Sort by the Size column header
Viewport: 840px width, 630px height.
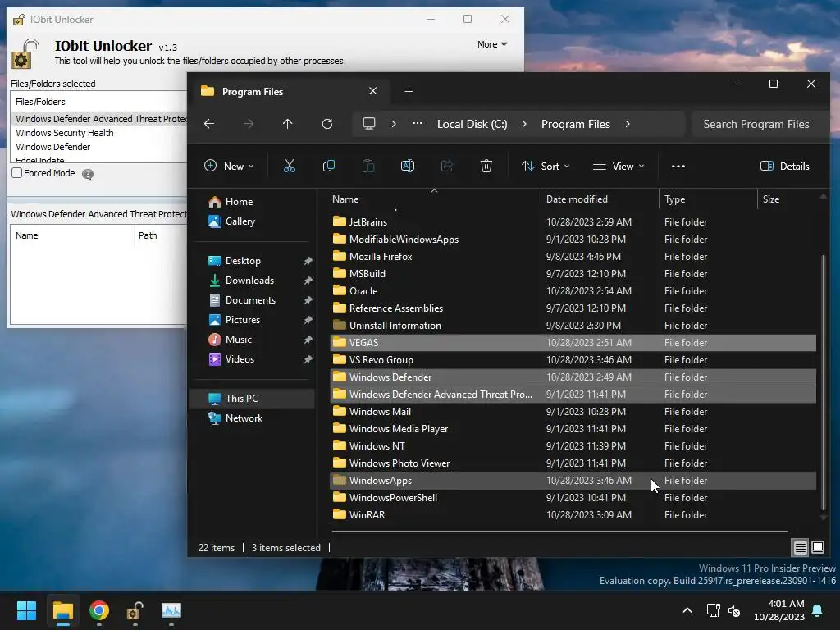771,199
